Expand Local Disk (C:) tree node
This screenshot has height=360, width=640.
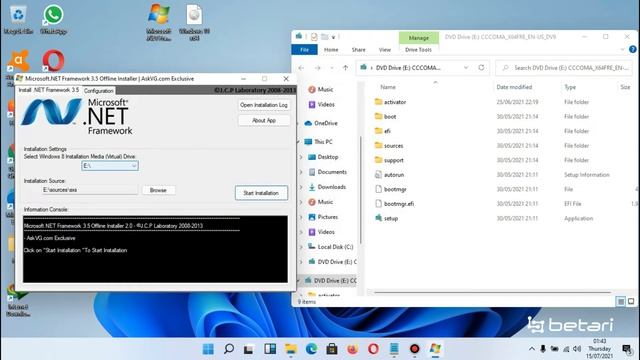[x=301, y=247]
